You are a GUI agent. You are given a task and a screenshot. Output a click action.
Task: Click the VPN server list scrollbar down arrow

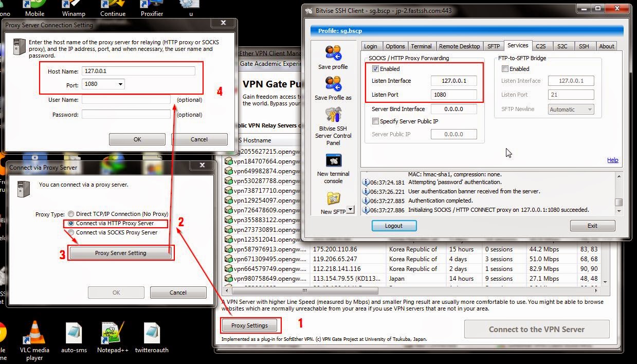(605, 282)
